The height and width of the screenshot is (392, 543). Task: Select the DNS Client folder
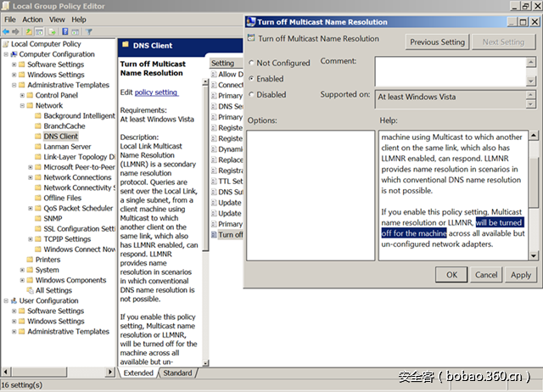pyautogui.click(x=60, y=136)
